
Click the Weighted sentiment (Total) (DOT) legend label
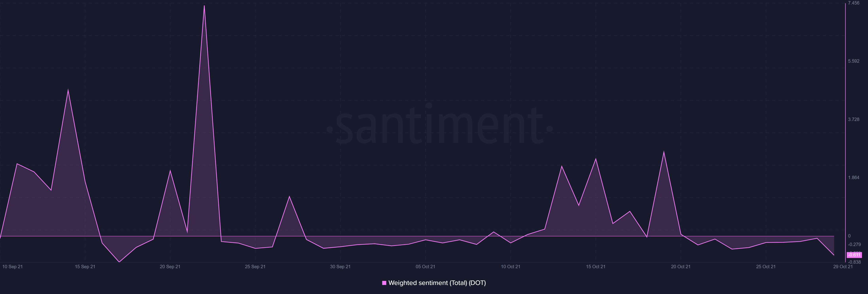(437, 283)
